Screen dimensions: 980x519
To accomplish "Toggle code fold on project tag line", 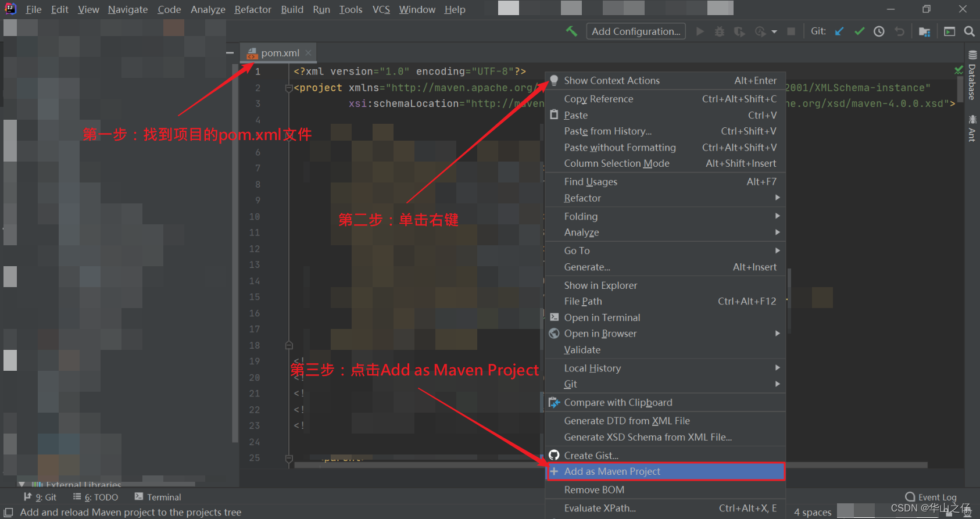I will click(x=289, y=88).
